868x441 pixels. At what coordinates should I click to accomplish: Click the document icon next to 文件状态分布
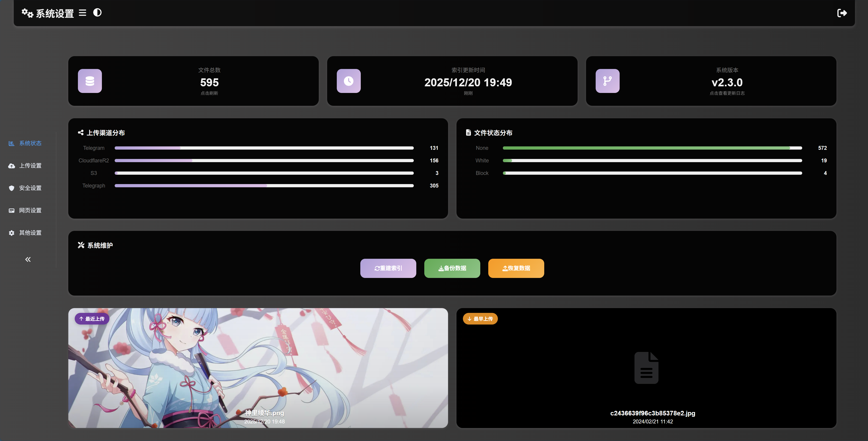tap(468, 133)
